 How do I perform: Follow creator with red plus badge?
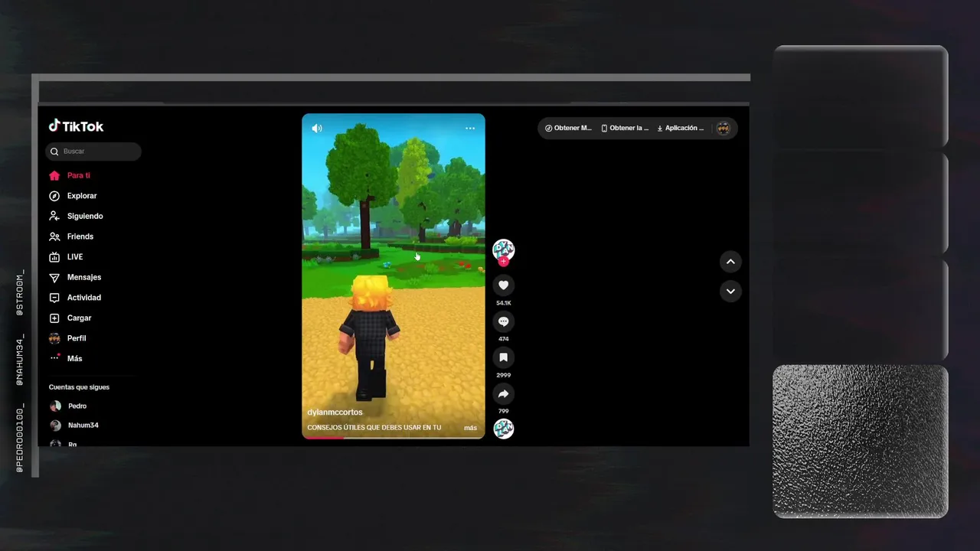coord(503,262)
